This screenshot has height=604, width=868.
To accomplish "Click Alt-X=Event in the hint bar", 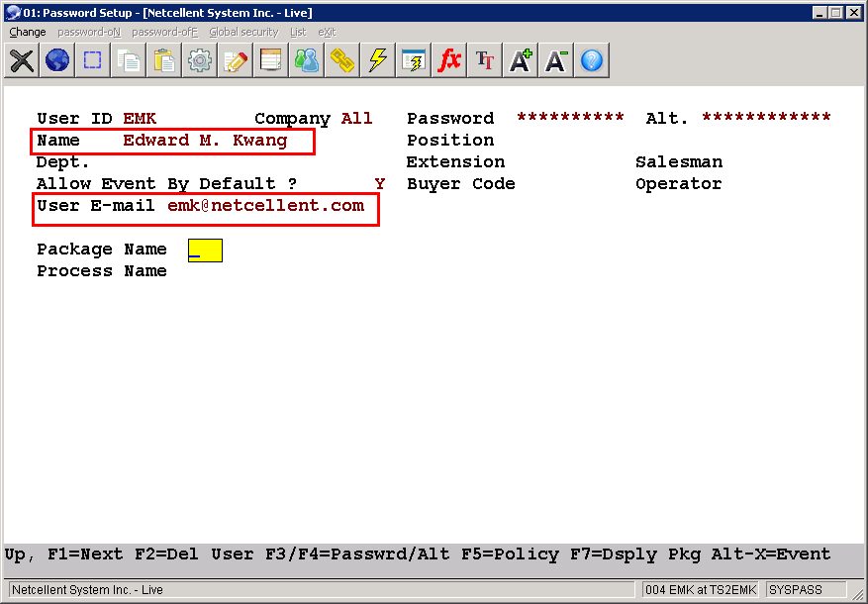I will 771,554.
